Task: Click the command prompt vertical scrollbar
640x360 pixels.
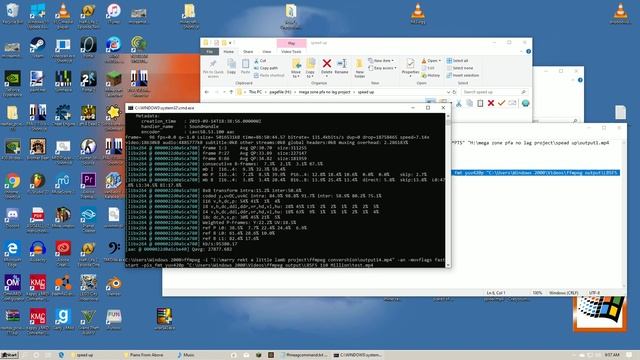Action: point(448,190)
